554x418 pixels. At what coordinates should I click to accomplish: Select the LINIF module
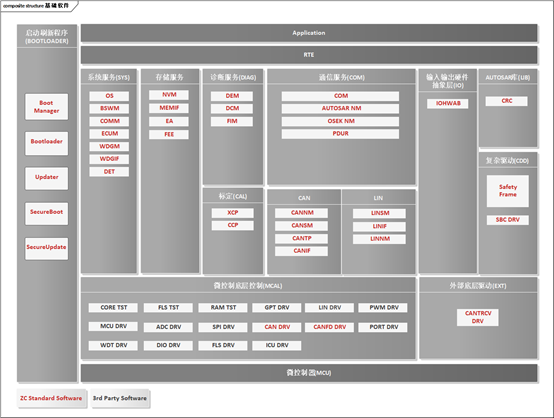379,226
